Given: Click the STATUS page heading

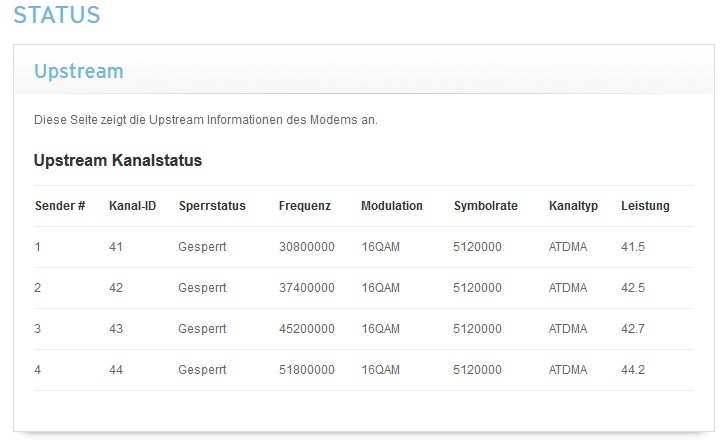Looking at the screenshot, I should [56, 15].
